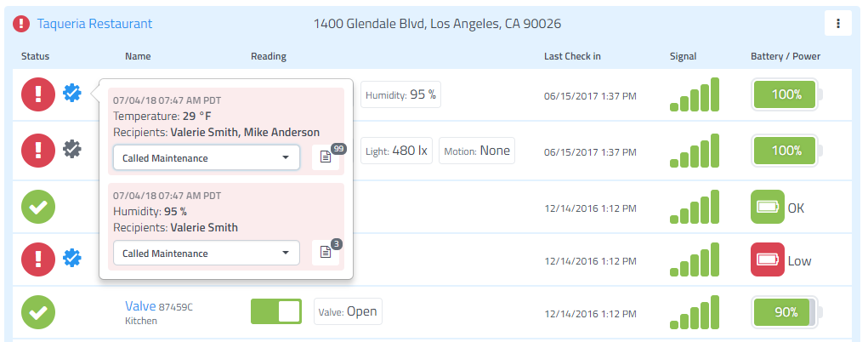Click signal strength bars in Valve row

tap(695, 312)
